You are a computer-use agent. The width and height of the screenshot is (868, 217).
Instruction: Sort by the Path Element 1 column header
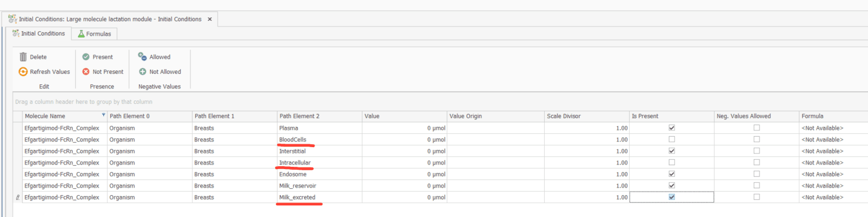pyautogui.click(x=234, y=116)
